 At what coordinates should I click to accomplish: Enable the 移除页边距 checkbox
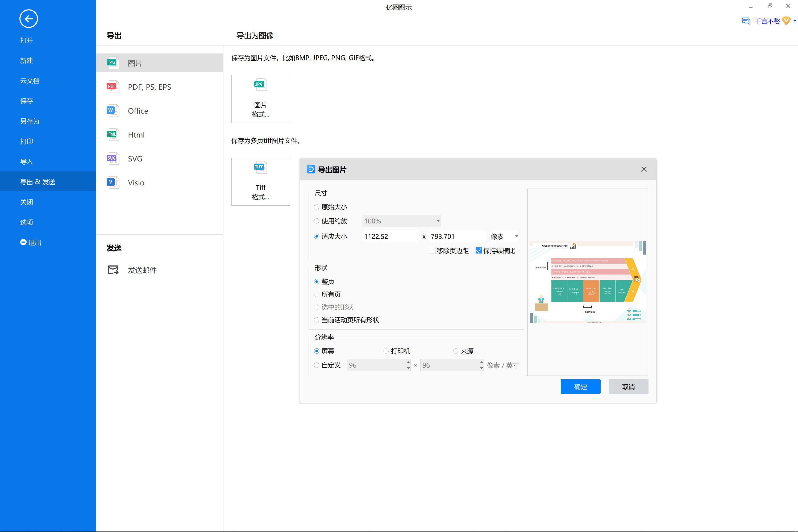coord(432,250)
